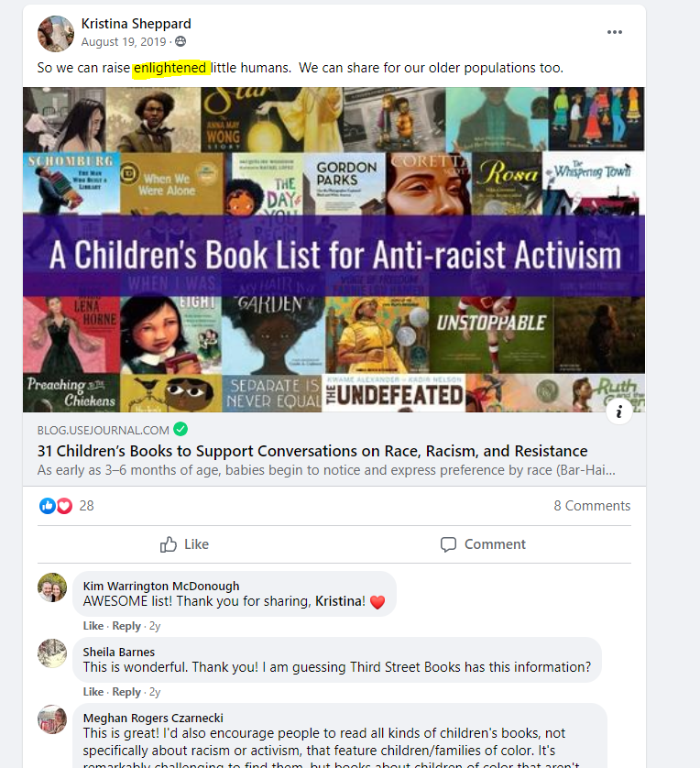Click Kim Warrington McDonough's avatar
Viewport: 700px width, 768px height.
coord(52,587)
